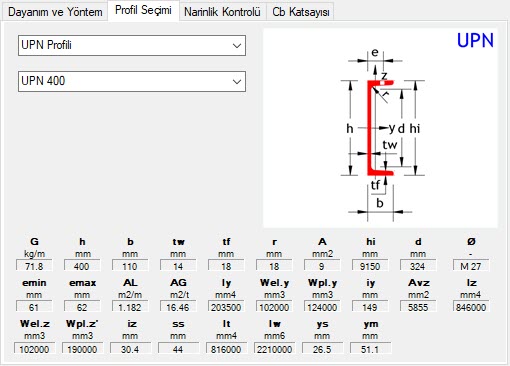Click the G field showing 71.8
This screenshot has height=366, width=510.
34,266
